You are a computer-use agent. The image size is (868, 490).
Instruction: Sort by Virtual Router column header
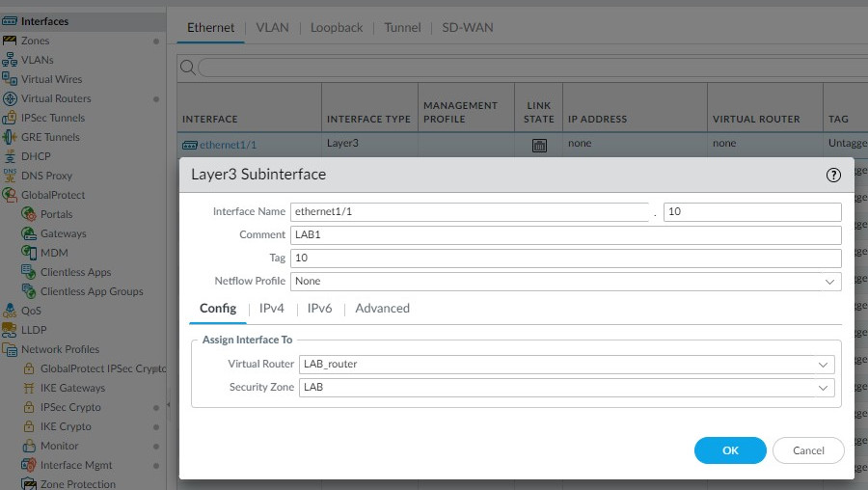click(x=756, y=119)
